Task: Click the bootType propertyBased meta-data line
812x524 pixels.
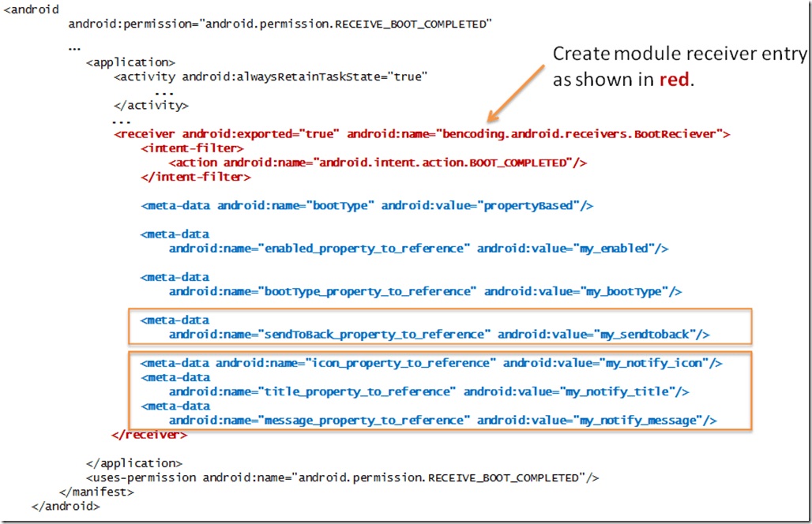Action: (367, 206)
